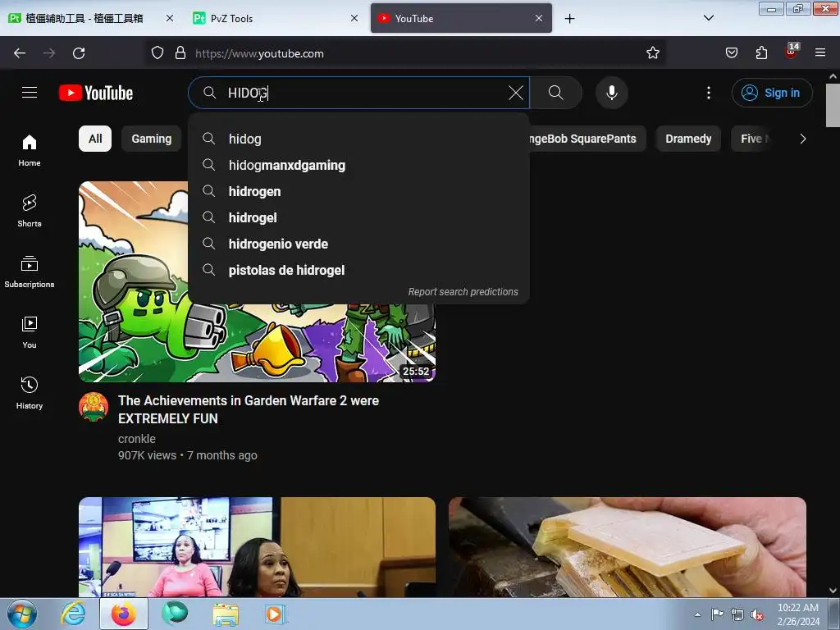Close the PvZ Tools tab
Viewport: 840px width, 630px height.
[x=354, y=18]
